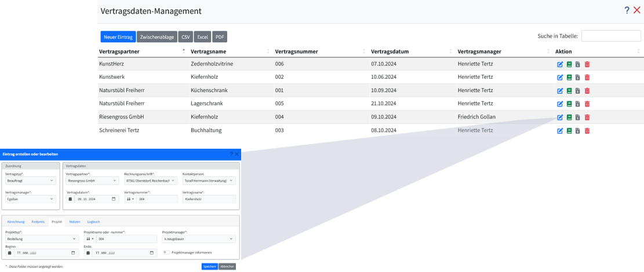
Task: Open invoice document icon for Küchenschrank row
Action: pos(578,91)
